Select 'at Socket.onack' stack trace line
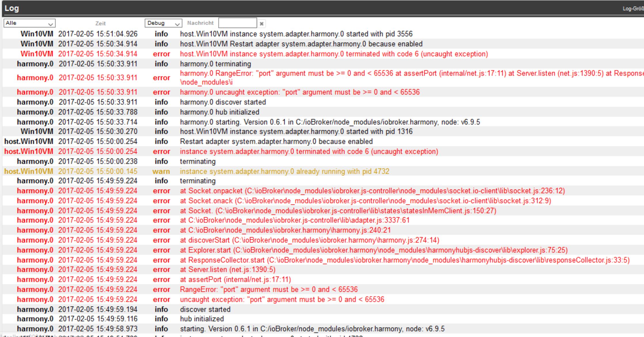The image size is (644, 337). pyautogui.click(x=365, y=201)
